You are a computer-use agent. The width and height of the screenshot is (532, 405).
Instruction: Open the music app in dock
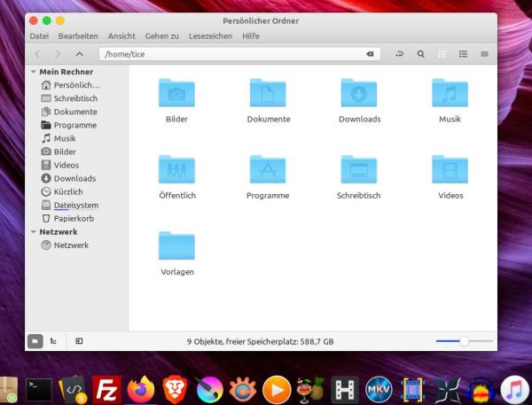514,390
